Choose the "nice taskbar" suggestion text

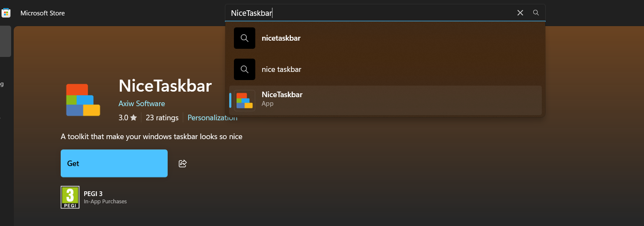[281, 69]
